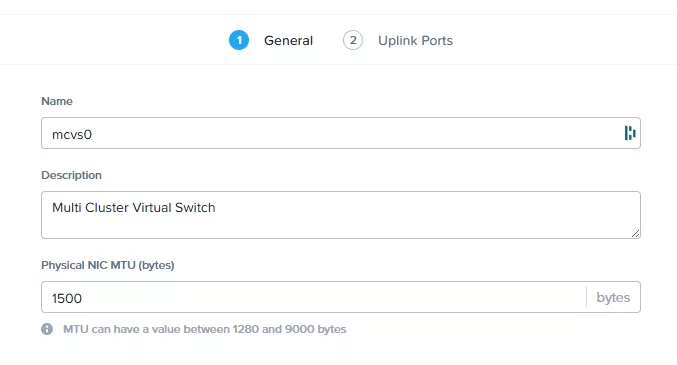Image resolution: width=677 pixels, height=365 pixels.
Task: Place cursor in Multi Cluster Virtual Switch text
Action: coord(134,208)
